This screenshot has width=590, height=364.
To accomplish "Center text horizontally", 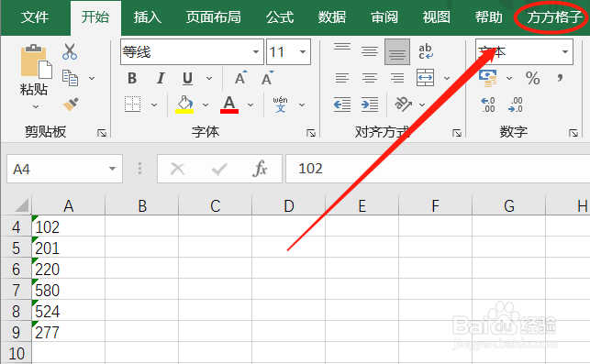I will click(370, 78).
